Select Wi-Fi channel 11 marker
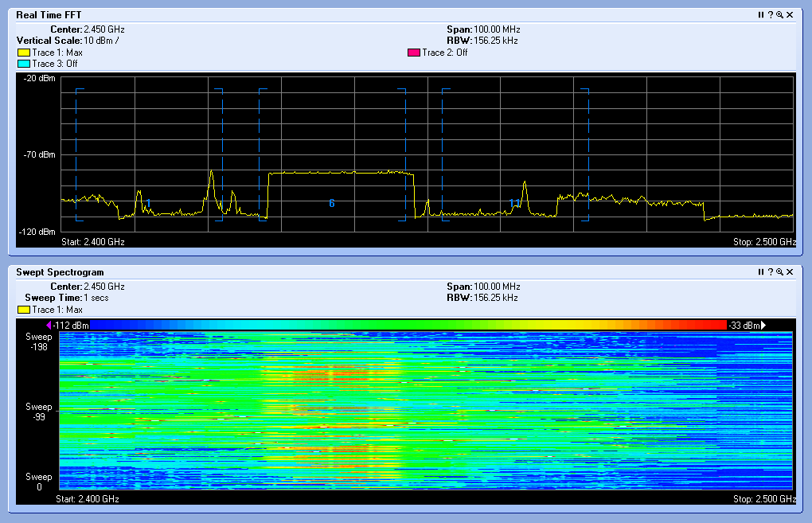The image size is (812, 523). point(514,204)
